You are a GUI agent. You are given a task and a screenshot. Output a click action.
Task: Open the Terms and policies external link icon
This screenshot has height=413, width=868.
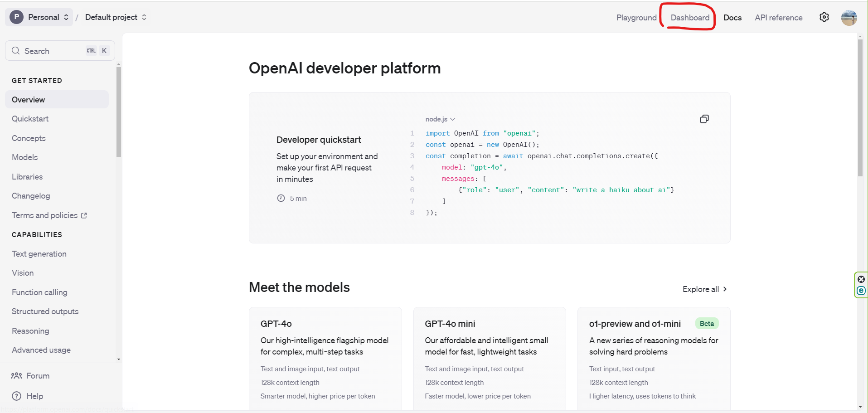(x=84, y=215)
